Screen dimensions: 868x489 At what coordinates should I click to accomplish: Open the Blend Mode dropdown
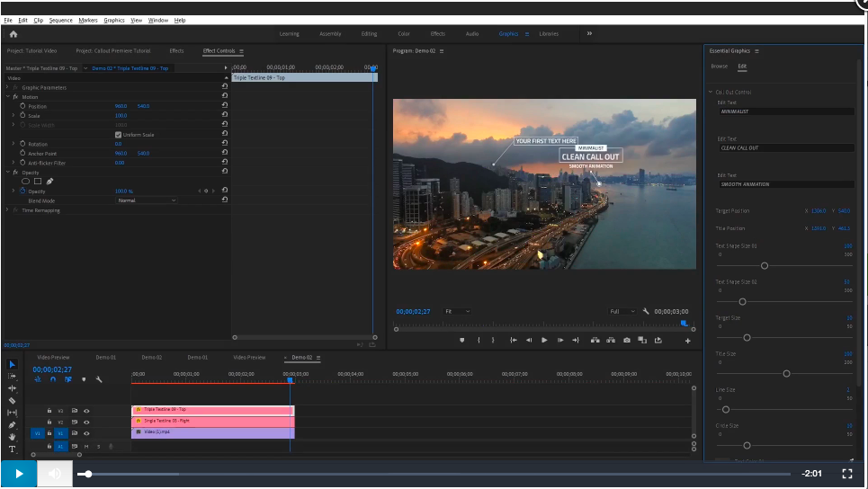pyautogui.click(x=146, y=200)
